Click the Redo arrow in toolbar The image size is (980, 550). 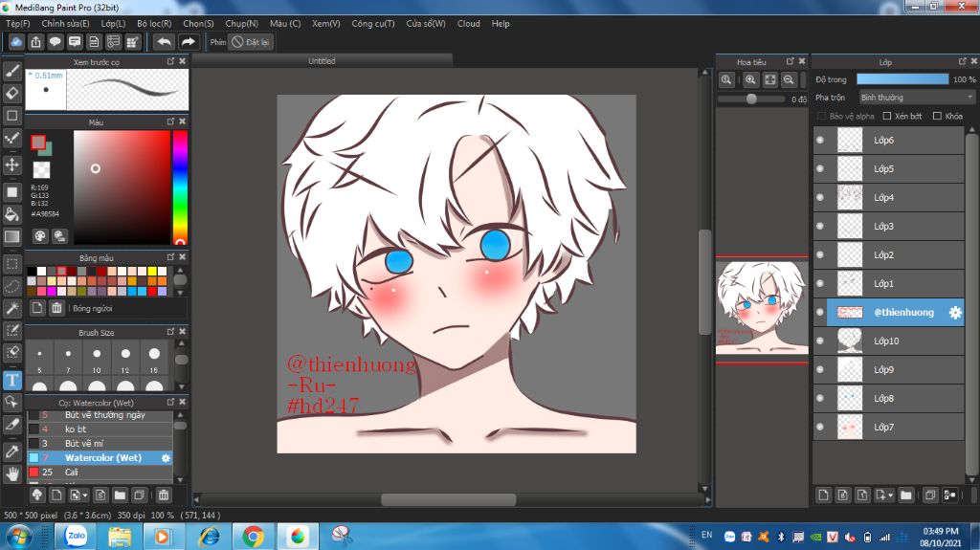[188, 42]
